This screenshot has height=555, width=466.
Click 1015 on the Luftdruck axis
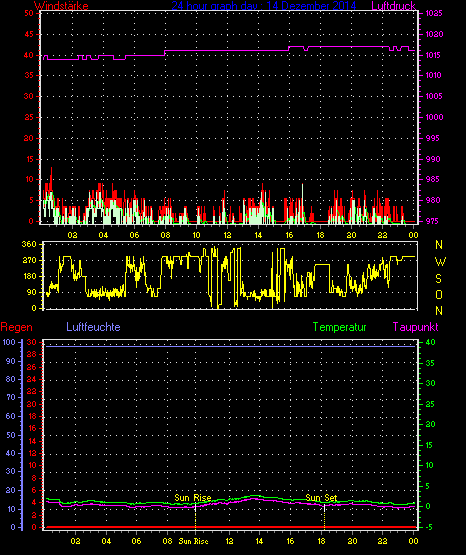tap(433, 55)
